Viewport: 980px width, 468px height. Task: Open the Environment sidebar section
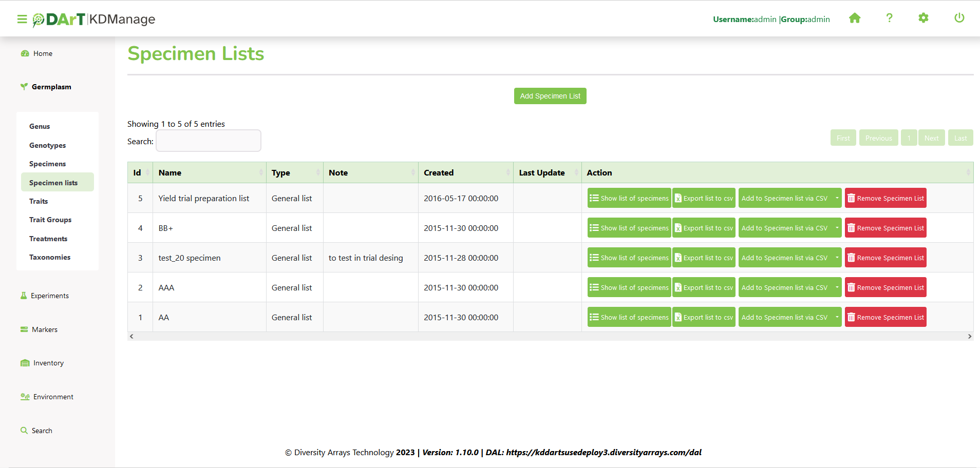tap(53, 397)
